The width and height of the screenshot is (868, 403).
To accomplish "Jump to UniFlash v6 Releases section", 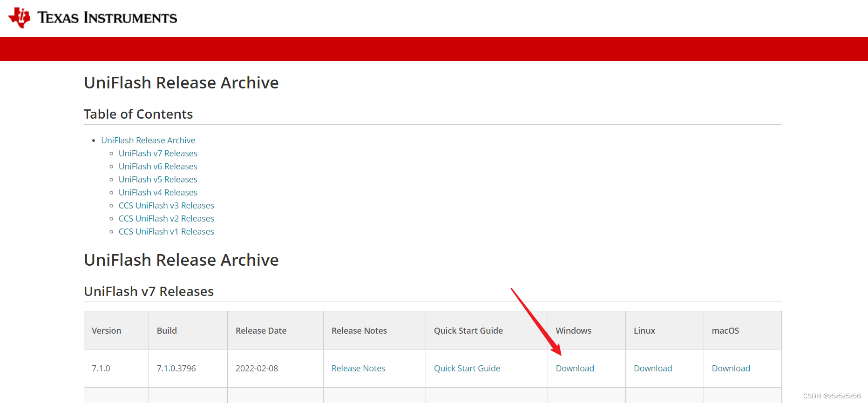I will 158,166.
